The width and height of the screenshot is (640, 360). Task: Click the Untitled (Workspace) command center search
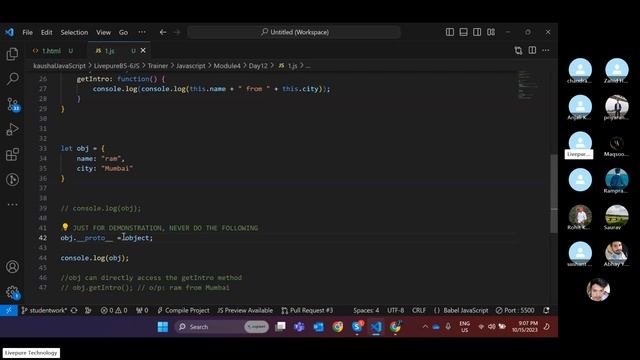click(x=294, y=32)
